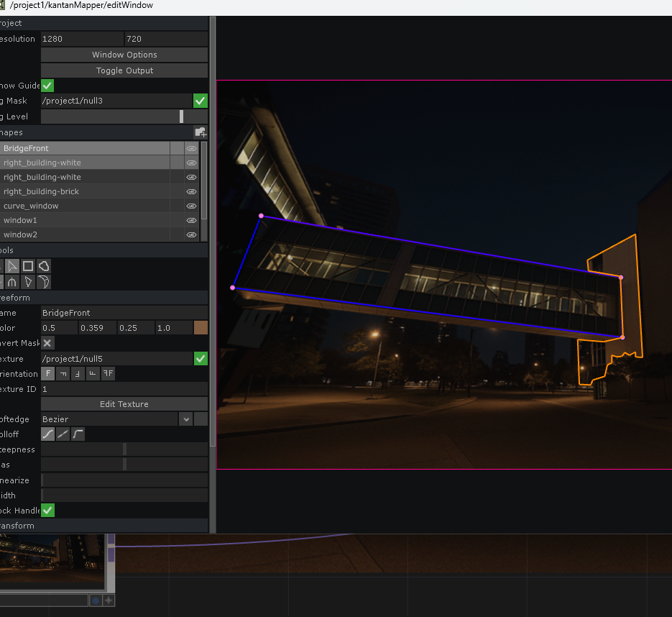
Task: Open the Softedge Bezier dropdown
Action: tap(185, 419)
